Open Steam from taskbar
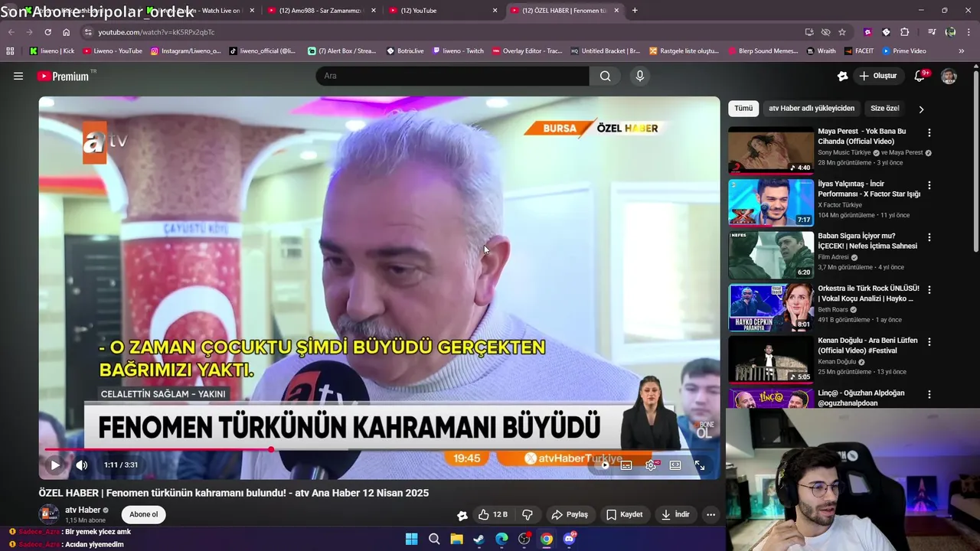The width and height of the screenshot is (980, 551). (x=479, y=539)
